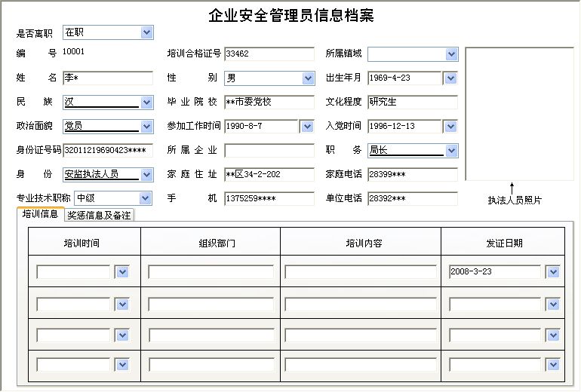
Task: Open the 是否离职 status dropdown
Action: point(146,32)
